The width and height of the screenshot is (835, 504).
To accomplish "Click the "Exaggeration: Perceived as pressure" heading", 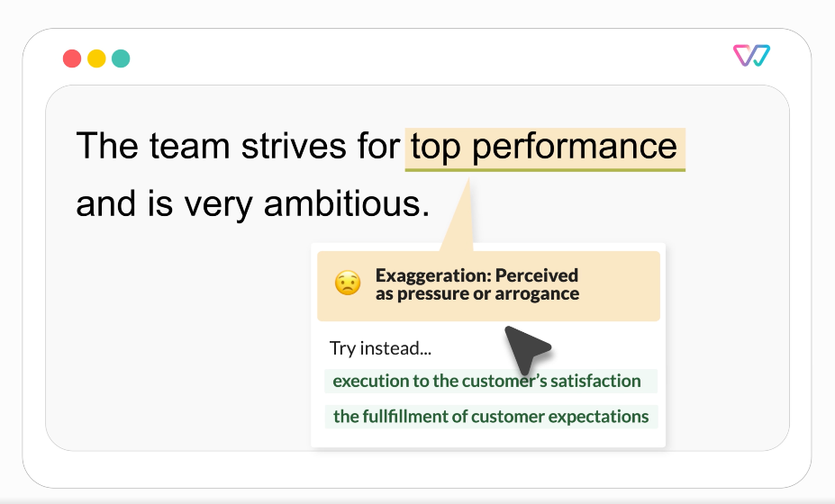I will pos(476,284).
